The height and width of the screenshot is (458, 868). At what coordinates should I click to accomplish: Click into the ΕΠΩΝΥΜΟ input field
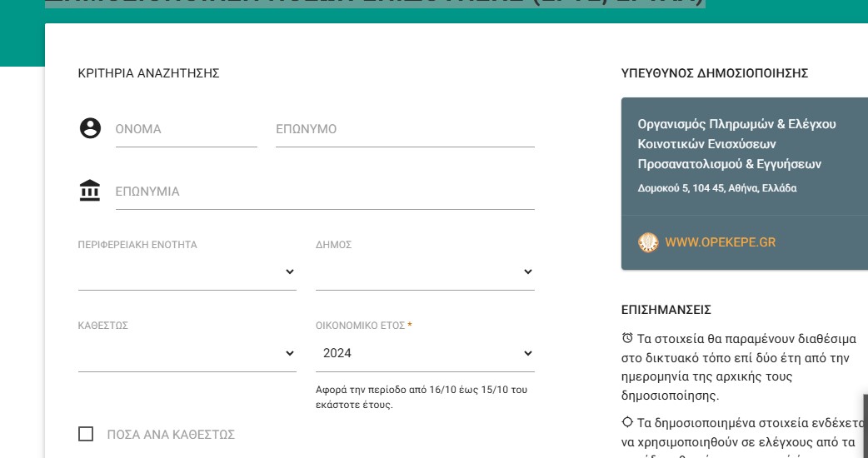point(405,130)
